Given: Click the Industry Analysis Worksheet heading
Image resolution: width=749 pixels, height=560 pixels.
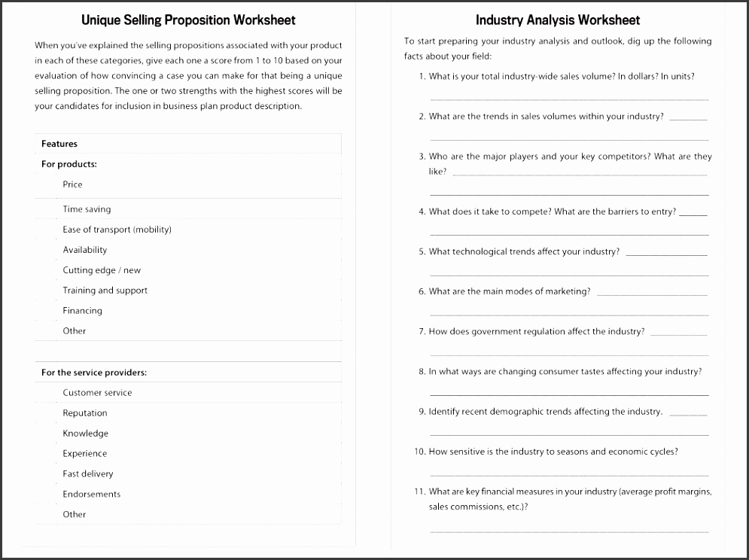Looking at the screenshot, I should point(558,20).
